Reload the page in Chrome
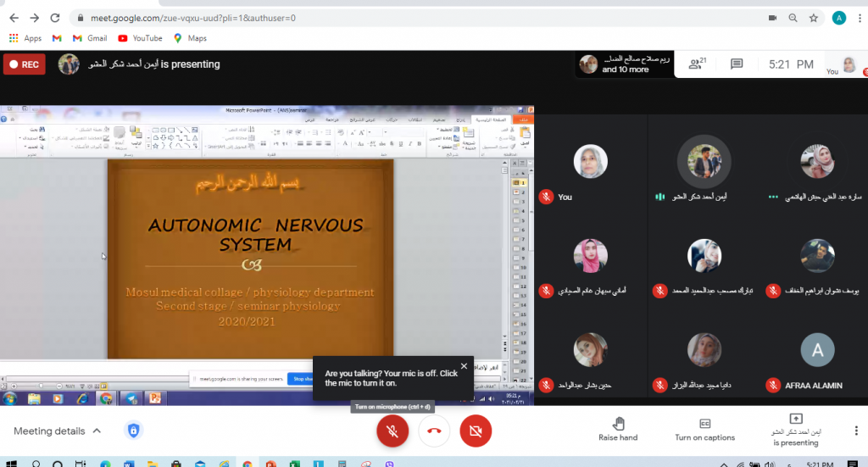The height and width of the screenshot is (467, 868). (x=55, y=18)
